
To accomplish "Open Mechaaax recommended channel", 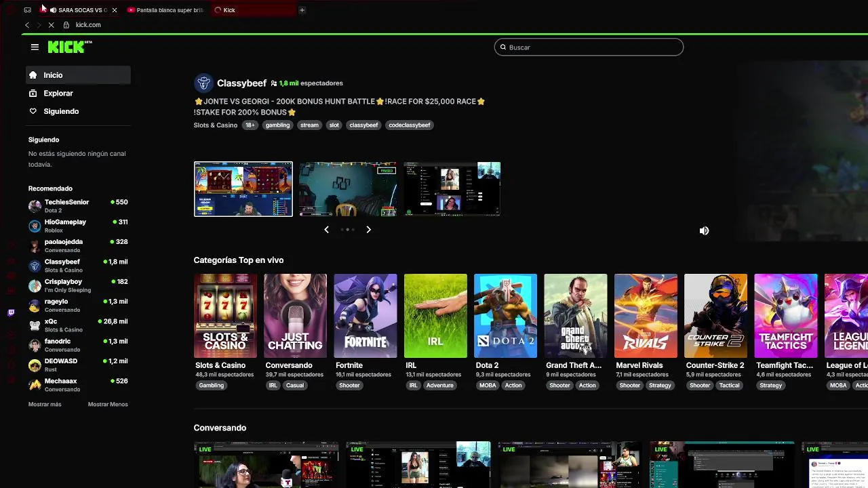I will tap(78, 385).
